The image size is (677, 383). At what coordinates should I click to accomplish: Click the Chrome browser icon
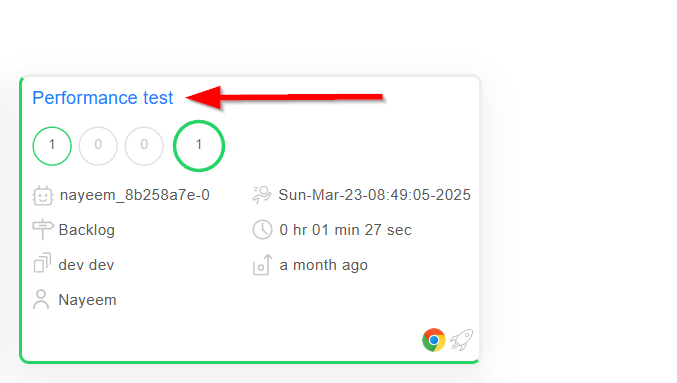click(x=434, y=340)
